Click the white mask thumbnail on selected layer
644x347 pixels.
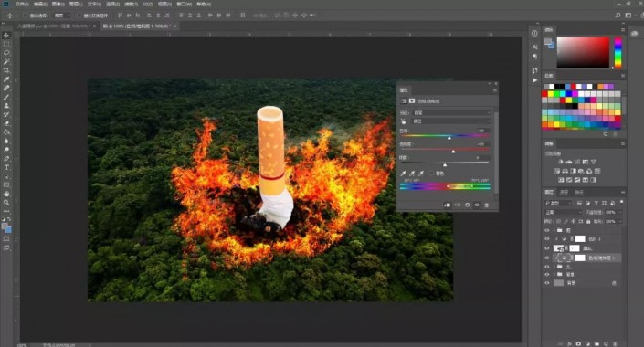coord(579,258)
